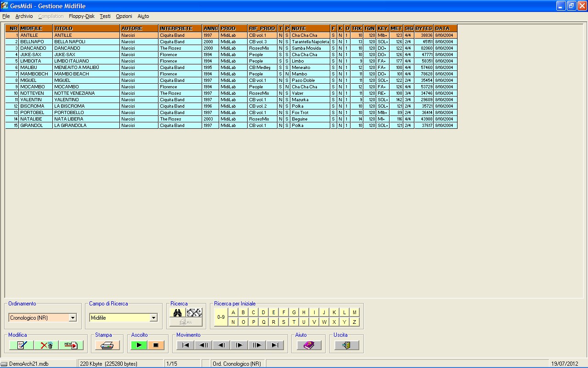Open the Floppy-Disk menu
588x368 pixels.
[x=82, y=16]
